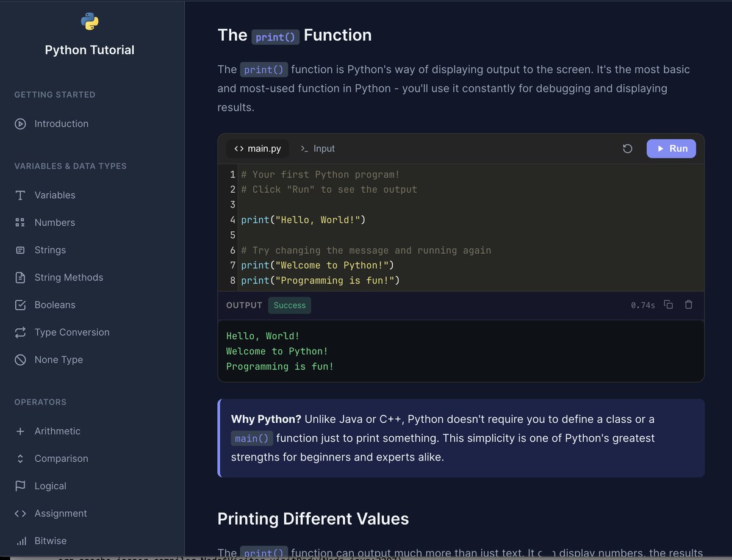Select the Strings icon in sidebar
This screenshot has height=560, width=732.
tap(20, 250)
